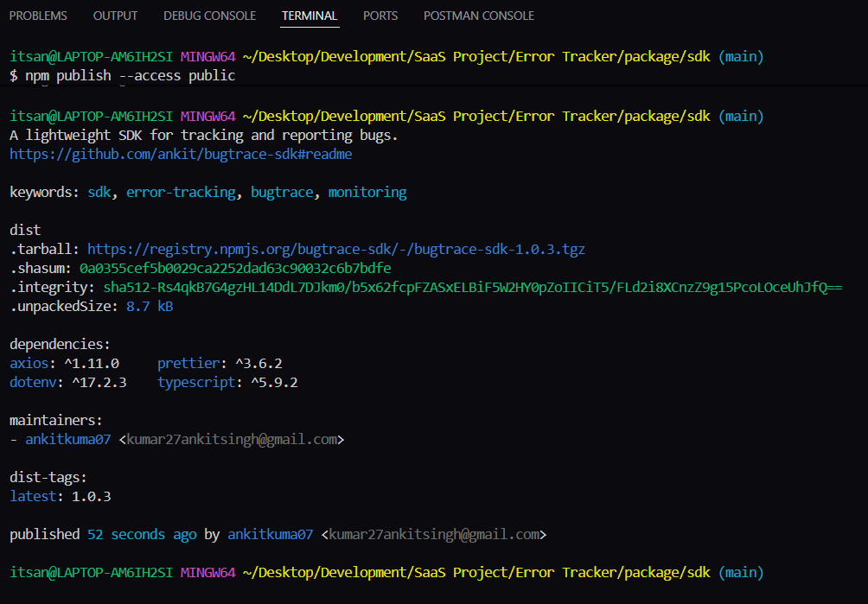This screenshot has height=604, width=868.
Task: Click the 'keywords:' label
Action: [44, 193]
